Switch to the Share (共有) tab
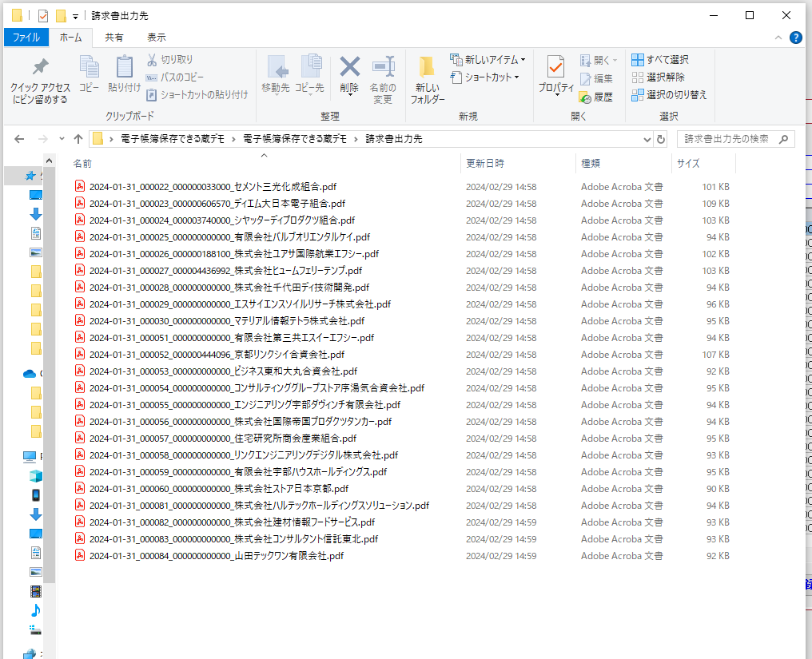This screenshot has height=659, width=812. [114, 38]
